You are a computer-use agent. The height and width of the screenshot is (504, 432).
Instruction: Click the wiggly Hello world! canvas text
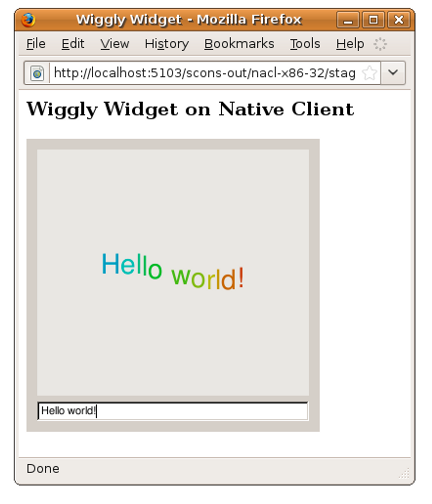coord(173,272)
